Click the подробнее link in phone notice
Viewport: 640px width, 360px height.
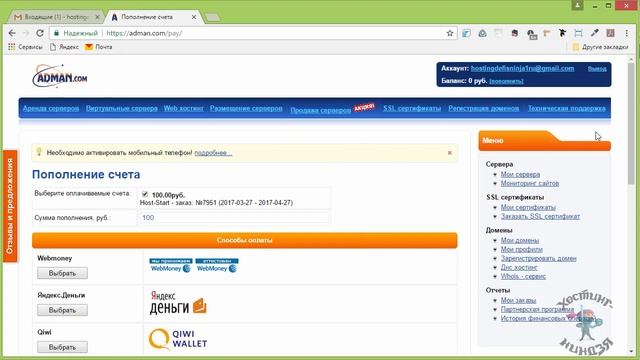tap(213, 153)
